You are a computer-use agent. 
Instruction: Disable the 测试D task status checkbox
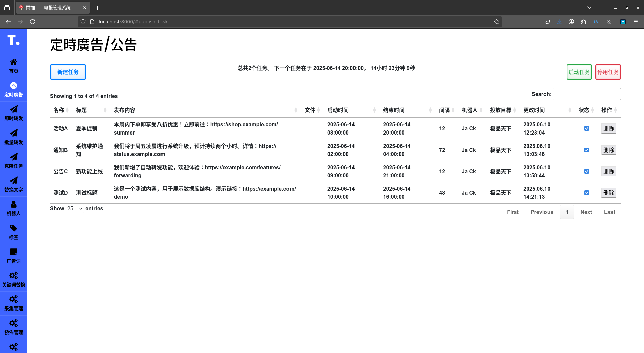tap(586, 193)
